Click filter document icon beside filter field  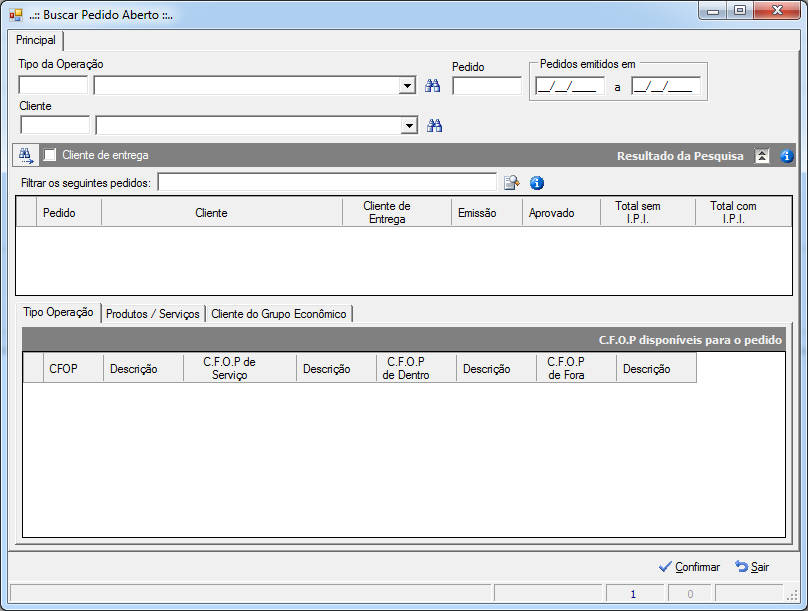pos(511,182)
